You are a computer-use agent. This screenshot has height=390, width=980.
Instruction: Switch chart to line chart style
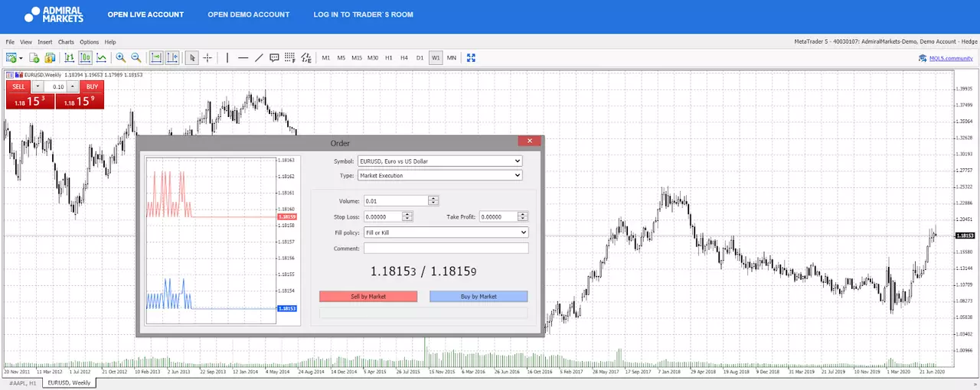[101, 57]
